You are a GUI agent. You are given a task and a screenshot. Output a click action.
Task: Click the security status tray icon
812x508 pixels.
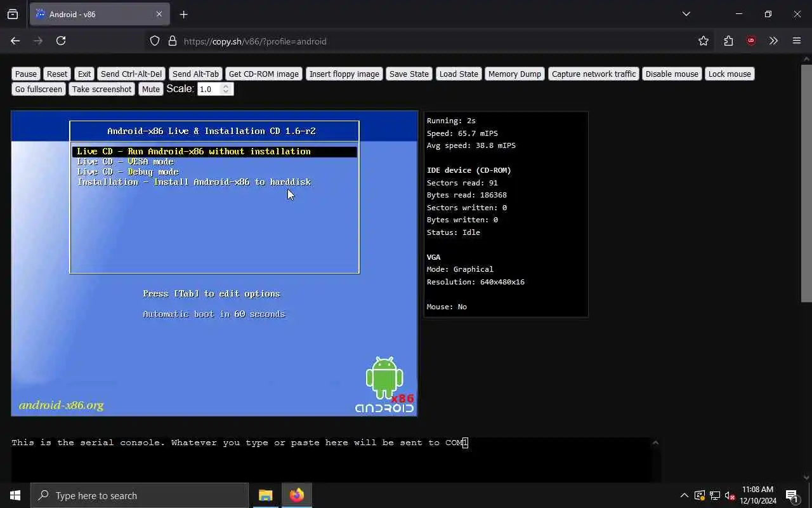click(x=699, y=495)
